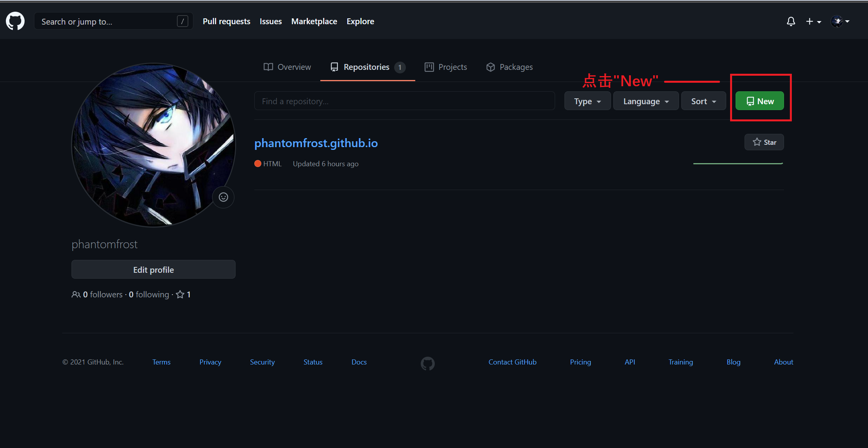Star the phantomfrost.github.io repository
The image size is (868, 448).
pos(764,142)
